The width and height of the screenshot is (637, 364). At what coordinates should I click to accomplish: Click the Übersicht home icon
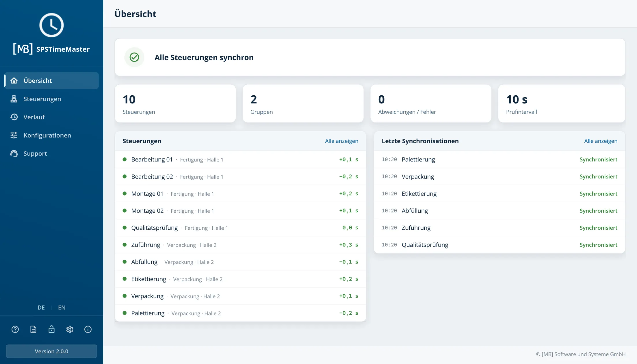click(x=14, y=81)
